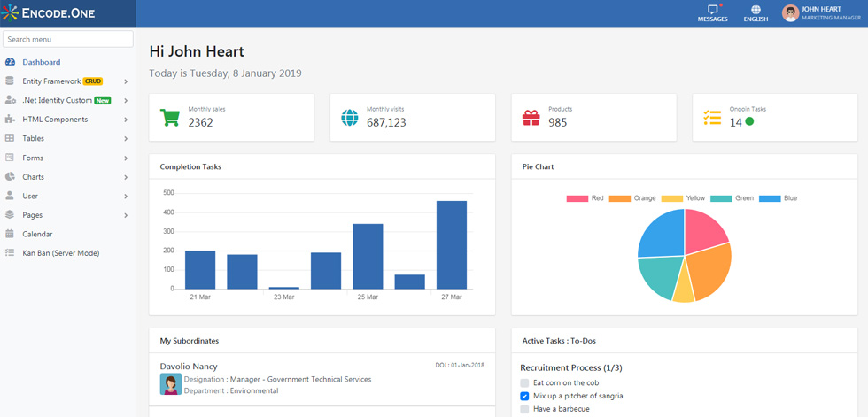
Task: Click the Calendar icon in sidebar
Action: point(10,234)
